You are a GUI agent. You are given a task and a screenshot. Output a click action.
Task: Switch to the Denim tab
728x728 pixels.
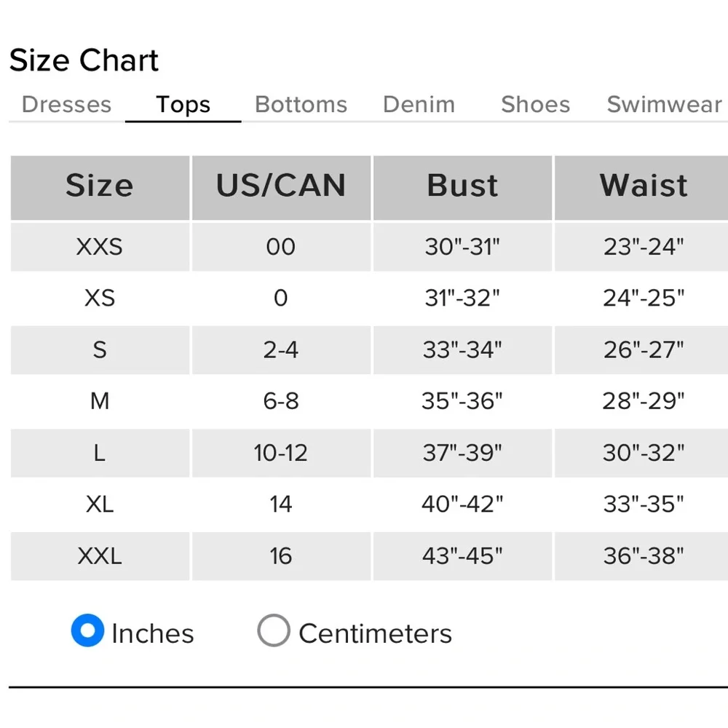(x=419, y=104)
